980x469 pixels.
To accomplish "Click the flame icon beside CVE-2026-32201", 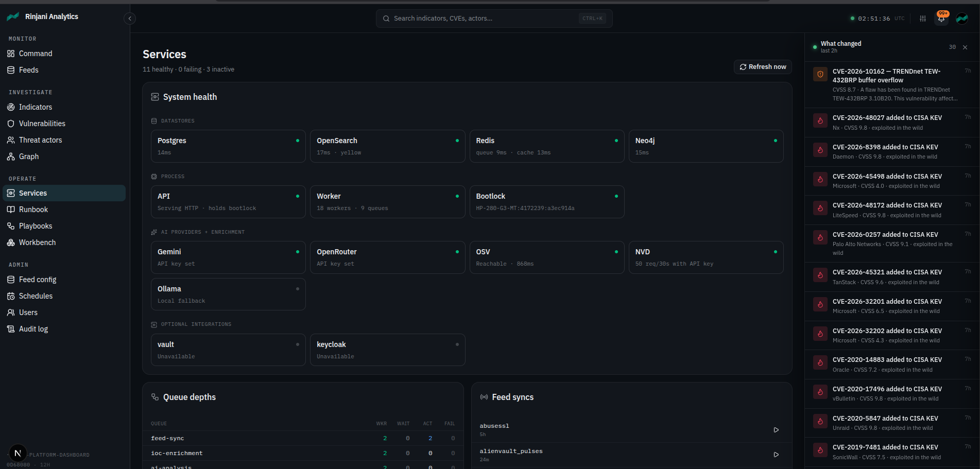I will [820, 304].
